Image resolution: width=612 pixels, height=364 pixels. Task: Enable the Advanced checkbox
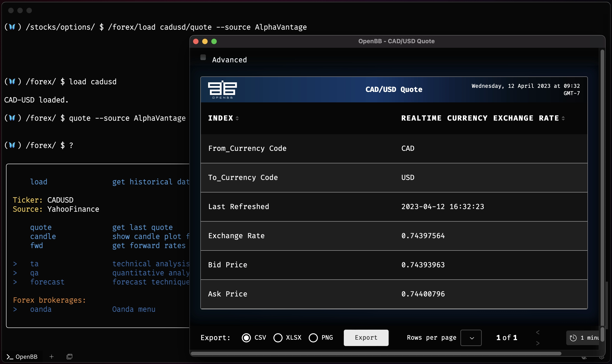tap(203, 57)
